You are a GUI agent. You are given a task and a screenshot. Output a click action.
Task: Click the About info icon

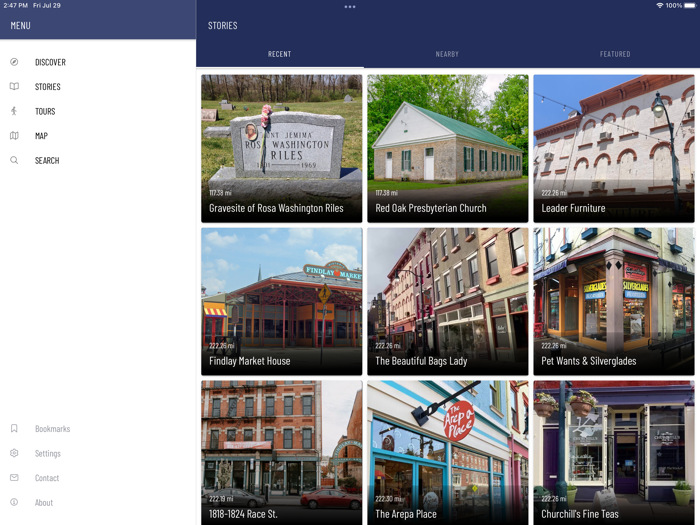(x=14, y=502)
